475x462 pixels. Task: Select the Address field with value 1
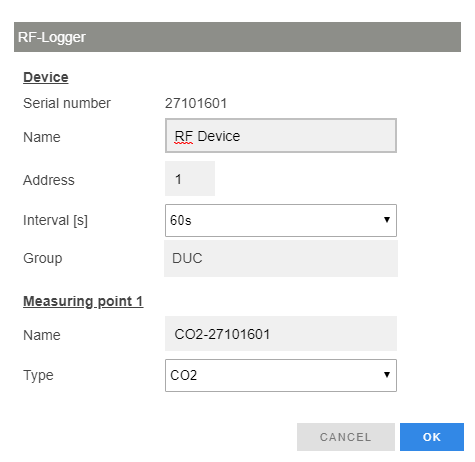190,179
